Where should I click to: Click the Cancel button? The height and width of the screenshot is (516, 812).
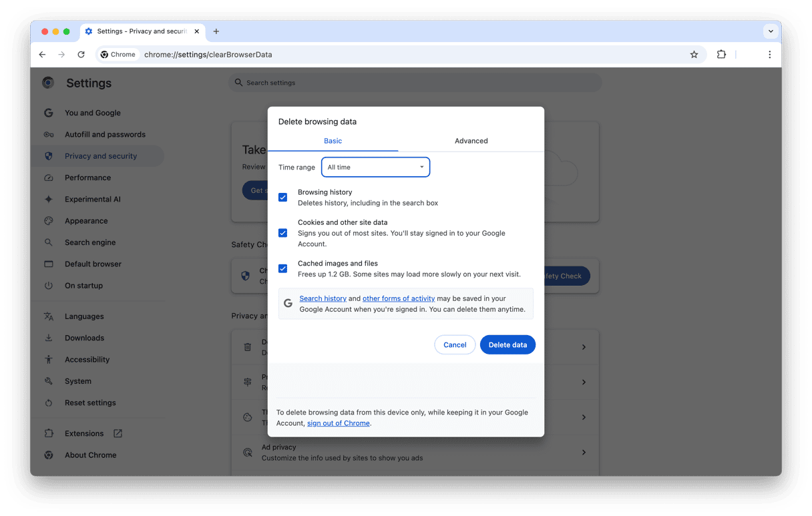point(455,344)
